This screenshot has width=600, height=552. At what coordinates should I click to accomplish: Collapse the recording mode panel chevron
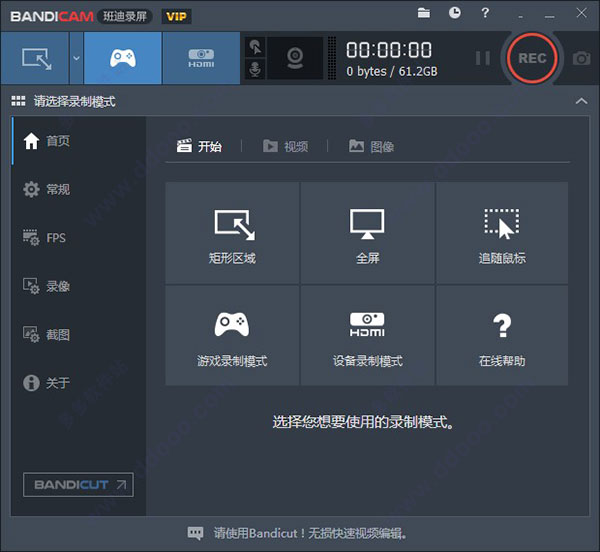tap(581, 101)
